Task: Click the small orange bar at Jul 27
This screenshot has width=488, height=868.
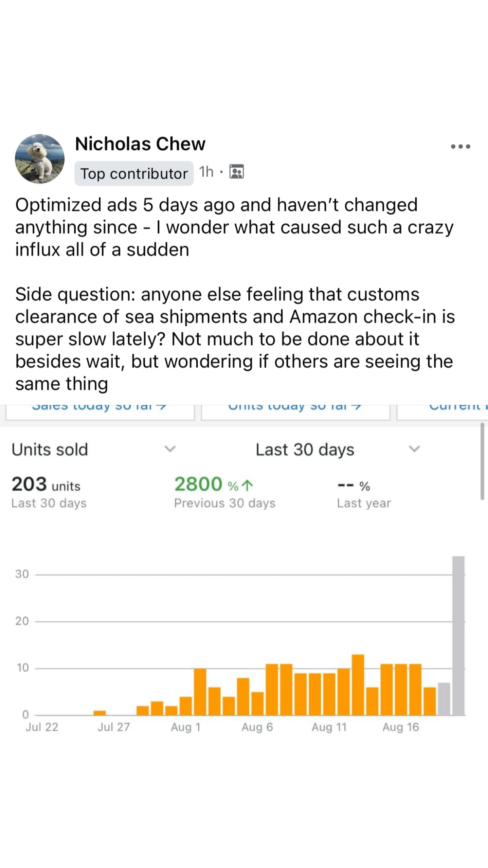Action: 100,713
